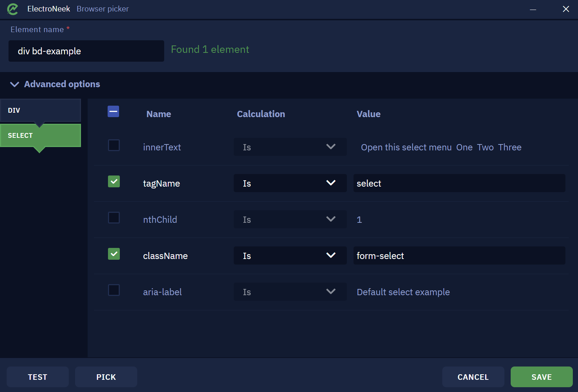Enable the nthChild attribute checkbox
The width and height of the screenshot is (578, 392).
pyautogui.click(x=114, y=218)
